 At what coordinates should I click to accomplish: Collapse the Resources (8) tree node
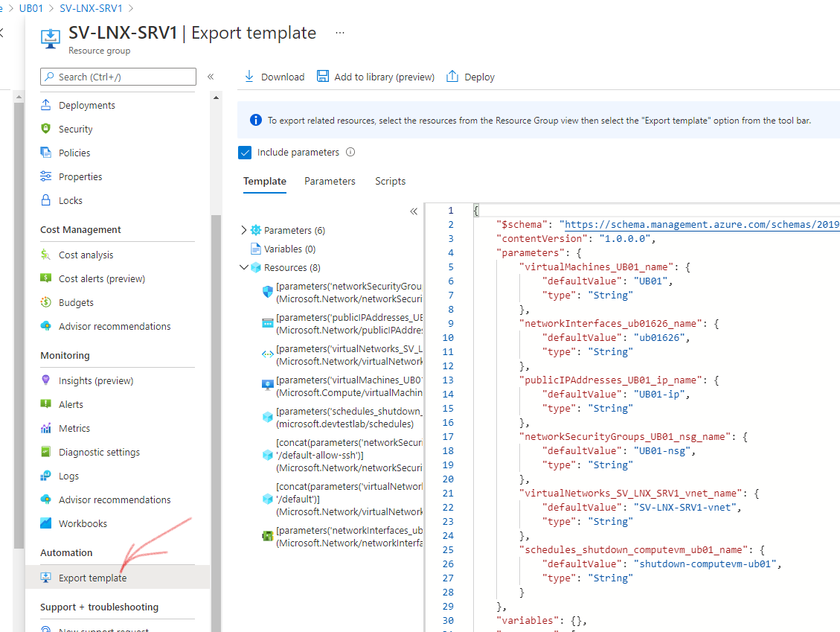click(x=244, y=267)
